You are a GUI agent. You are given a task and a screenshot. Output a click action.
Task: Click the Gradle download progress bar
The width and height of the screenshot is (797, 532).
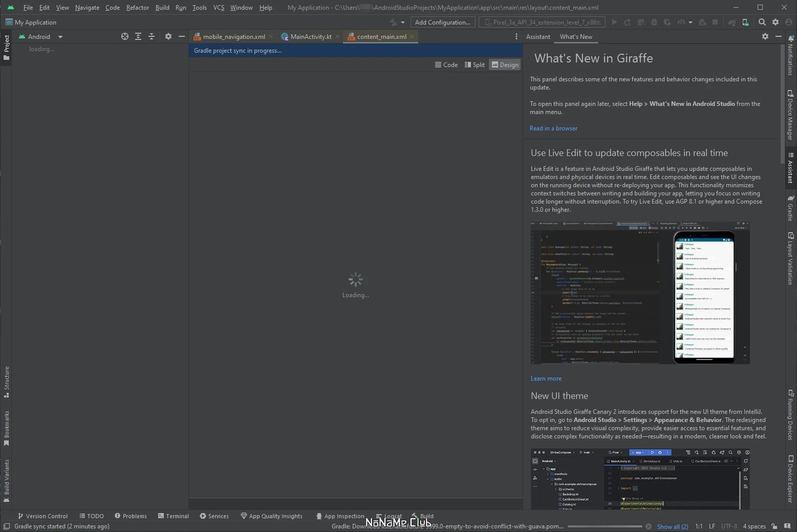[x=605, y=526]
